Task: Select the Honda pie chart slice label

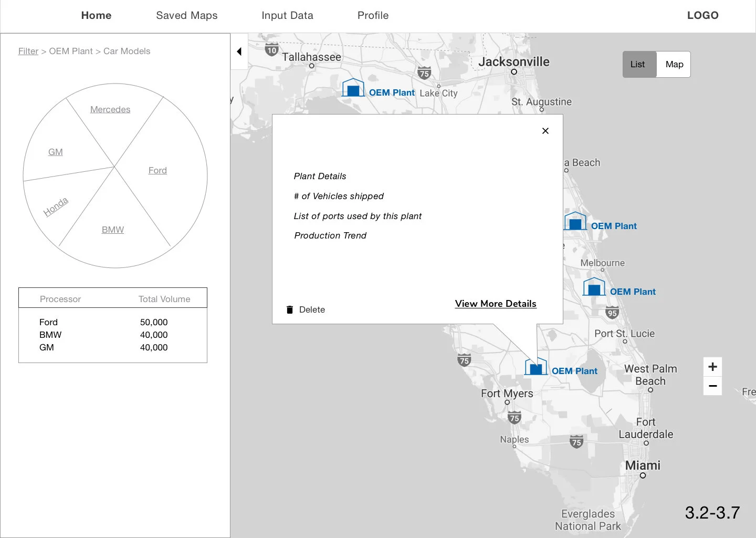Action: point(56,206)
